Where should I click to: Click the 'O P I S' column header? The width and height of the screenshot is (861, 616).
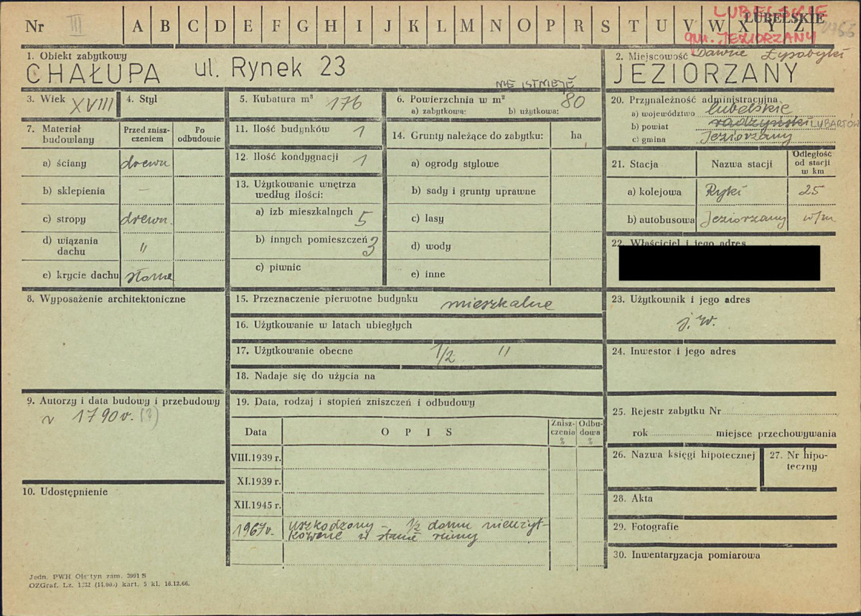(x=416, y=432)
